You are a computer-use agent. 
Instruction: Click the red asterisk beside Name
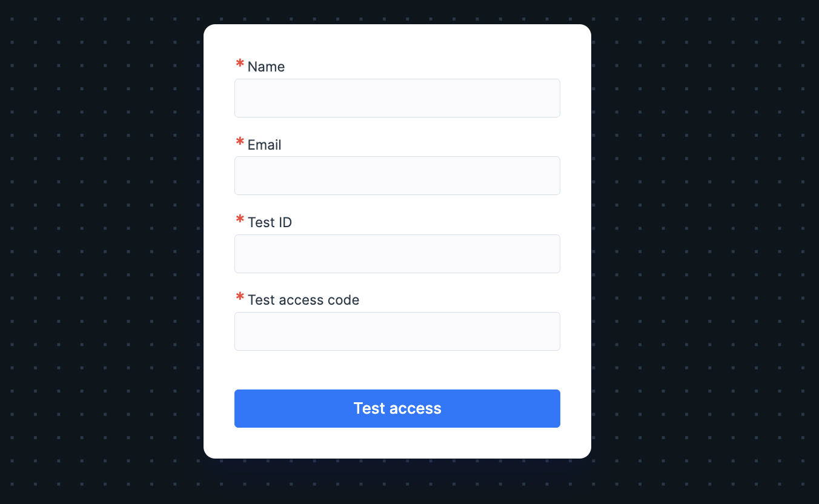pyautogui.click(x=240, y=64)
